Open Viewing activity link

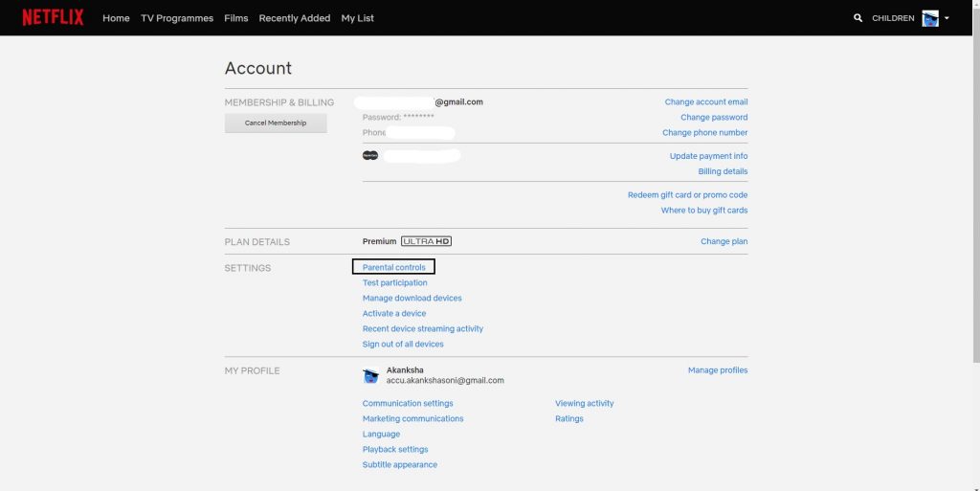point(585,404)
